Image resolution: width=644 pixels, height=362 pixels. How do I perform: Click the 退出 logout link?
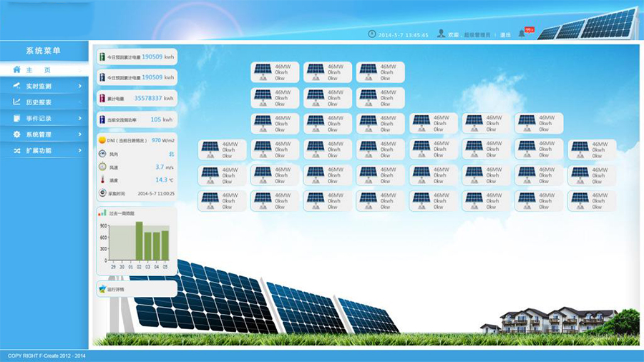[505, 34]
